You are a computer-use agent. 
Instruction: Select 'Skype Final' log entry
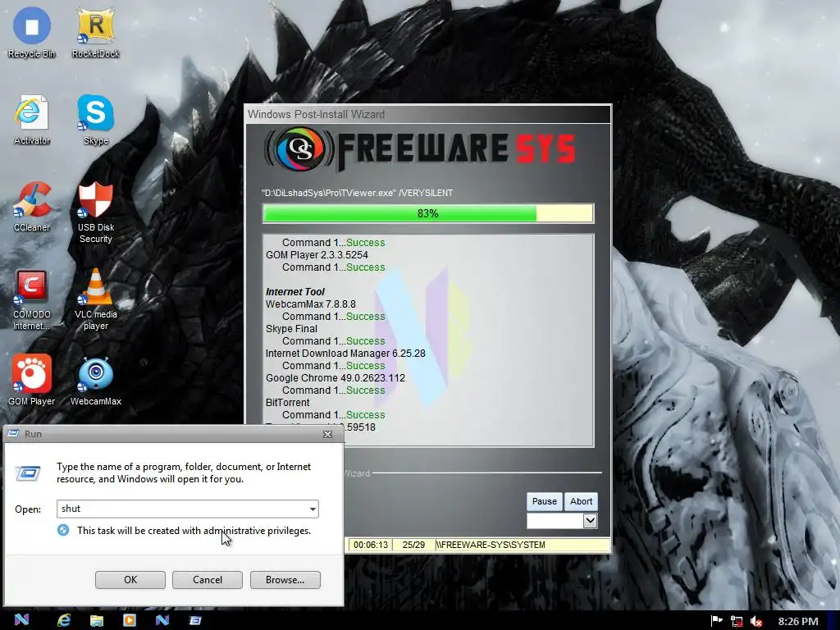click(291, 329)
